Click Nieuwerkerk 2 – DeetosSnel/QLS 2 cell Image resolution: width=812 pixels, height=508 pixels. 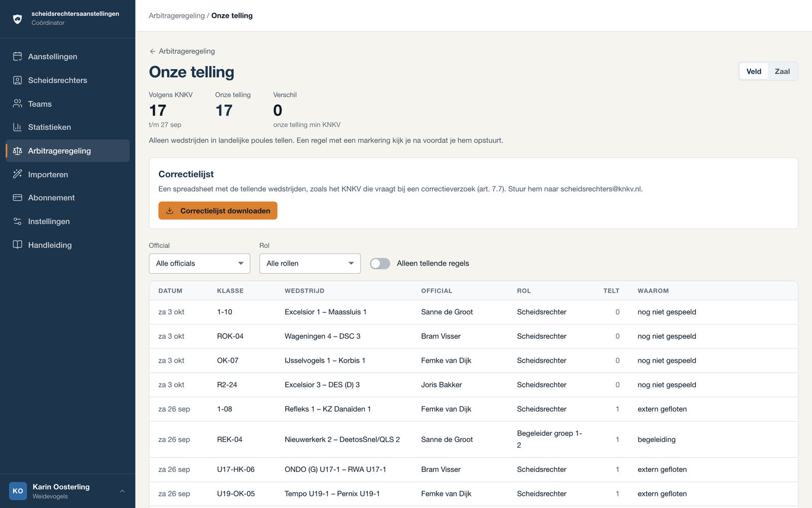(x=342, y=439)
